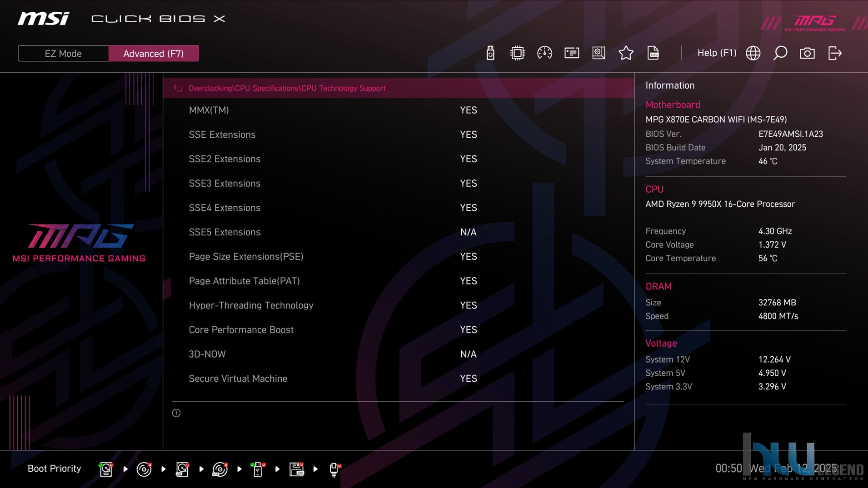Click the DRAM Speed 4800 MT/s value

pyautogui.click(x=778, y=316)
